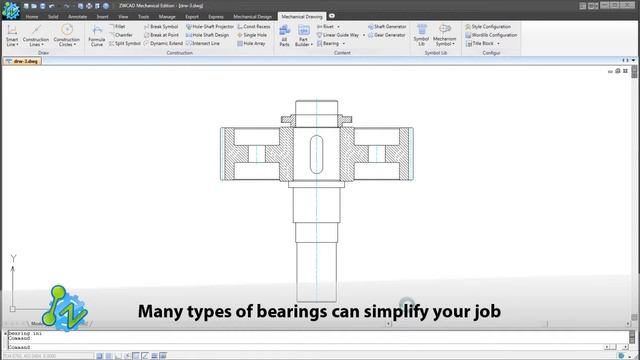Switch to the Tools ribbon tab
Screen dimensions: 640x360
143,17
